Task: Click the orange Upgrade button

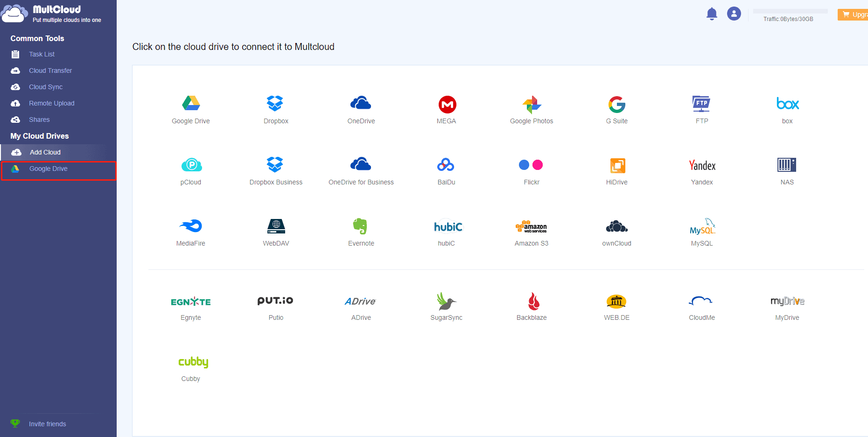Action: coord(853,14)
